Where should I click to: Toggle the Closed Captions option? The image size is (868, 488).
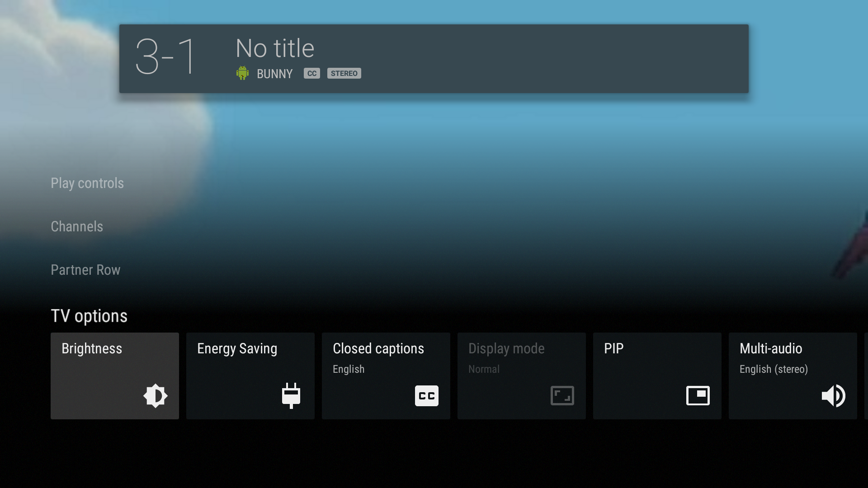coord(386,375)
